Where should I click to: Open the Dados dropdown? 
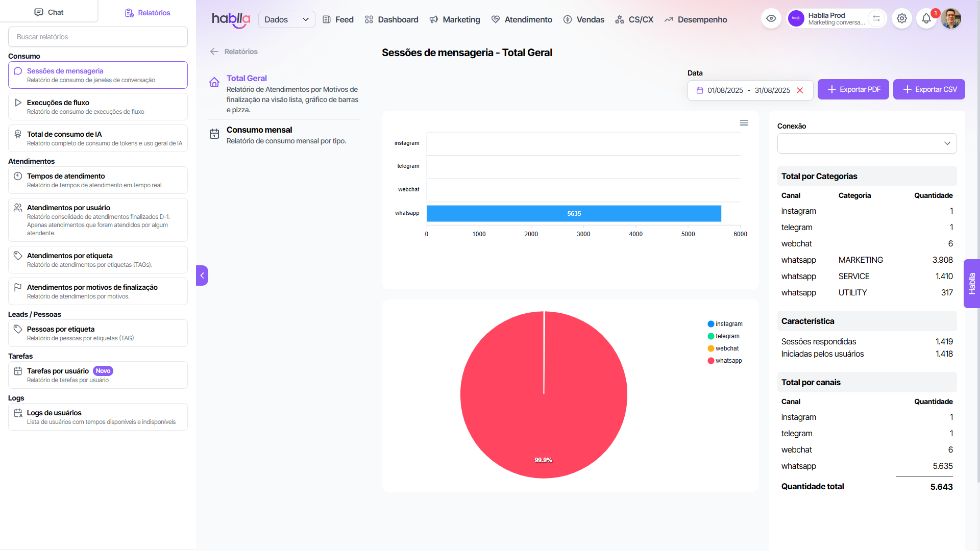[x=286, y=19]
